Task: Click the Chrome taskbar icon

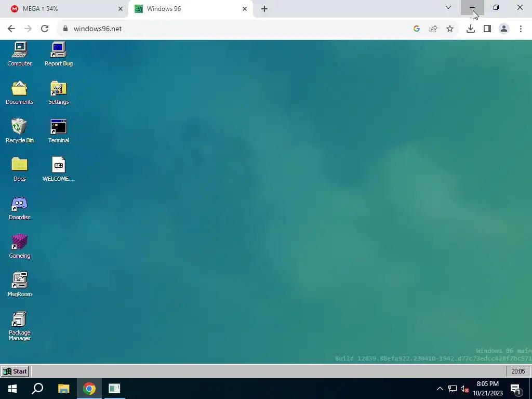Action: tap(89, 389)
